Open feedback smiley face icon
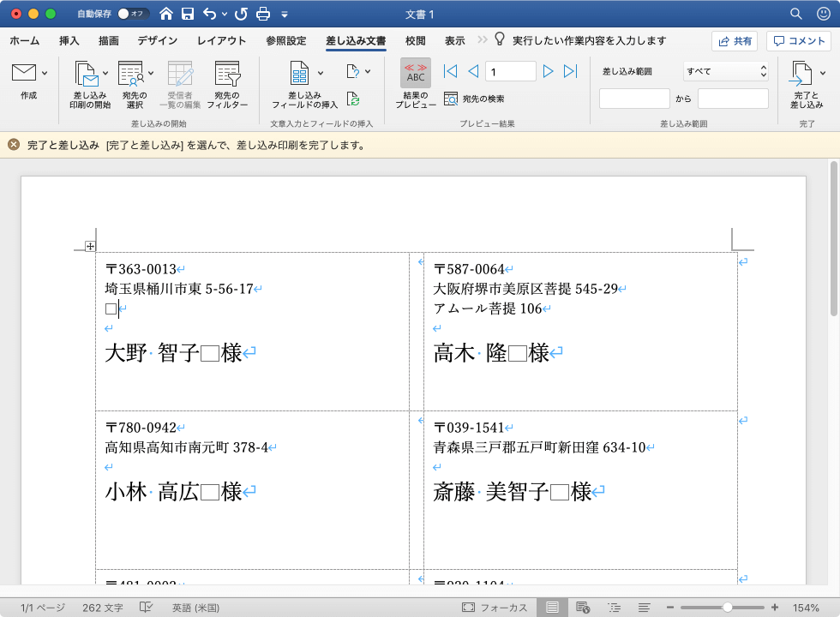Image resolution: width=840 pixels, height=617 pixels. point(824,14)
